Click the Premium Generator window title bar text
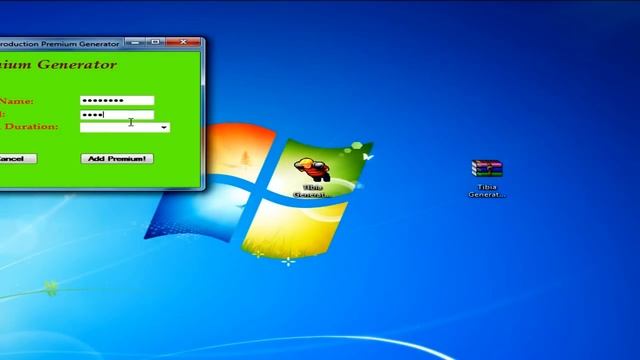640x360 pixels. pos(60,44)
